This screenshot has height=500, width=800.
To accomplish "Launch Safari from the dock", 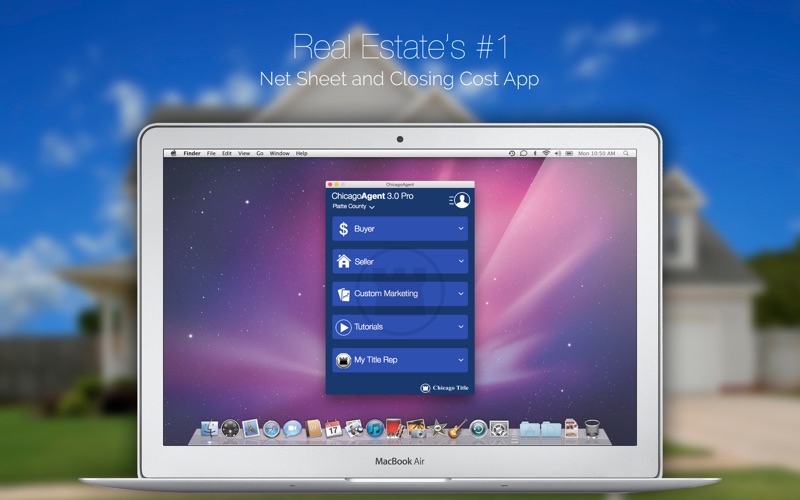I will pos(271,429).
